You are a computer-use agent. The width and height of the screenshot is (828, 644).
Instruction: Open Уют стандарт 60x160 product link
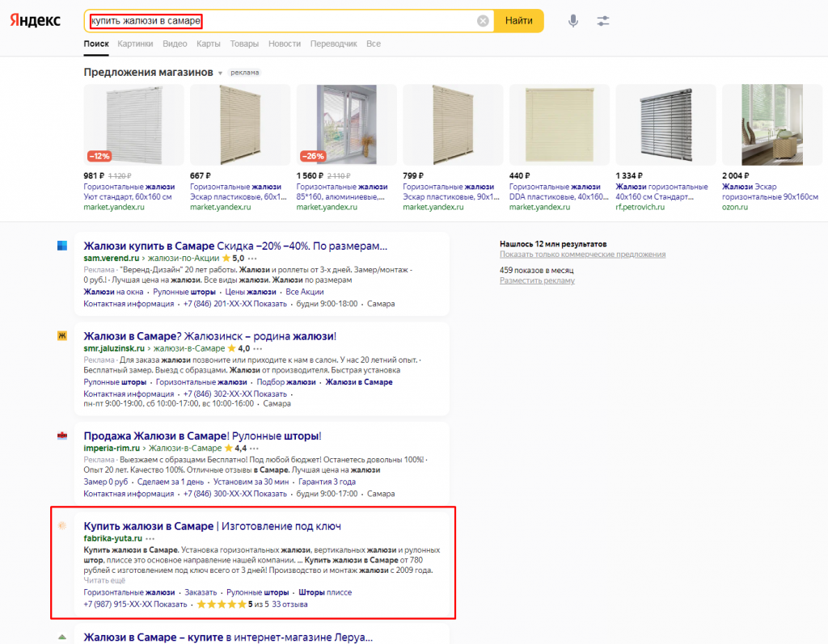pyautogui.click(x=129, y=192)
